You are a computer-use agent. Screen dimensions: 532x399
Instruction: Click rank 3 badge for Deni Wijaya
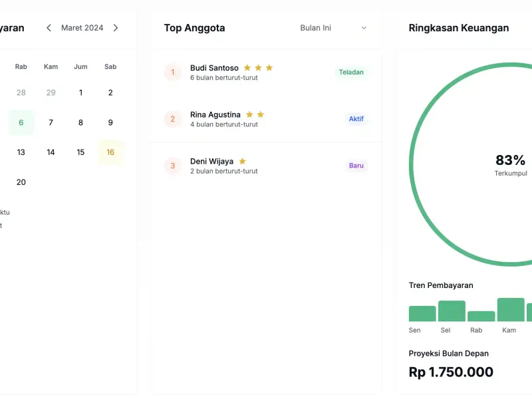[173, 166]
